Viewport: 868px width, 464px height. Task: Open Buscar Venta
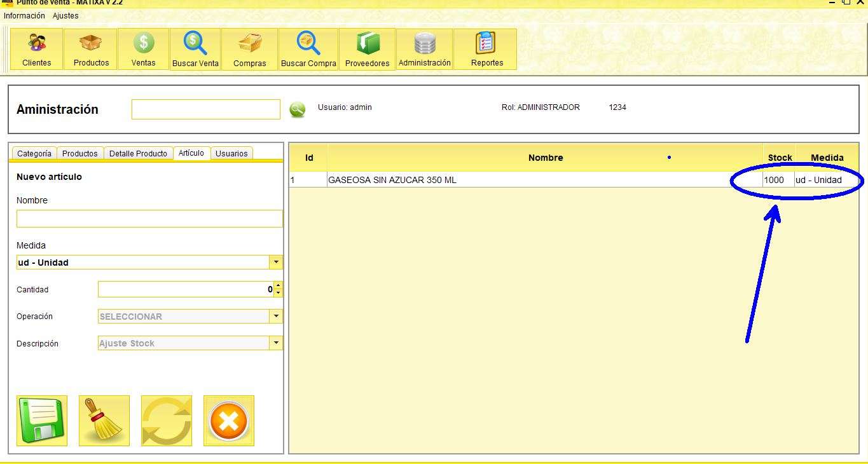(195, 48)
